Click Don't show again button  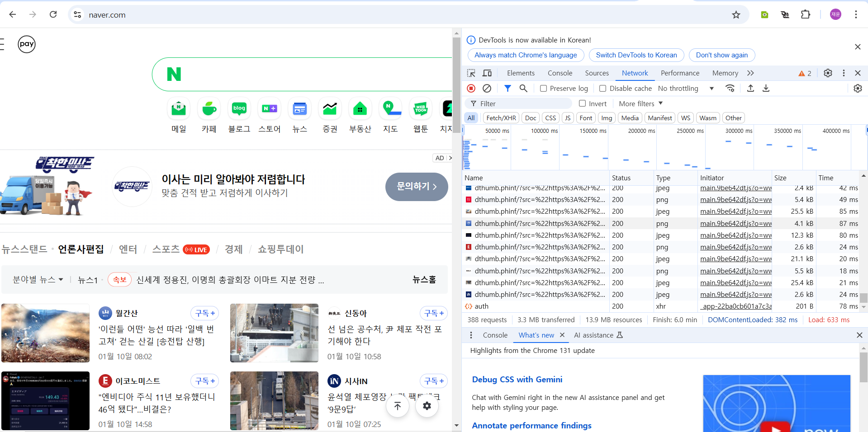click(722, 55)
